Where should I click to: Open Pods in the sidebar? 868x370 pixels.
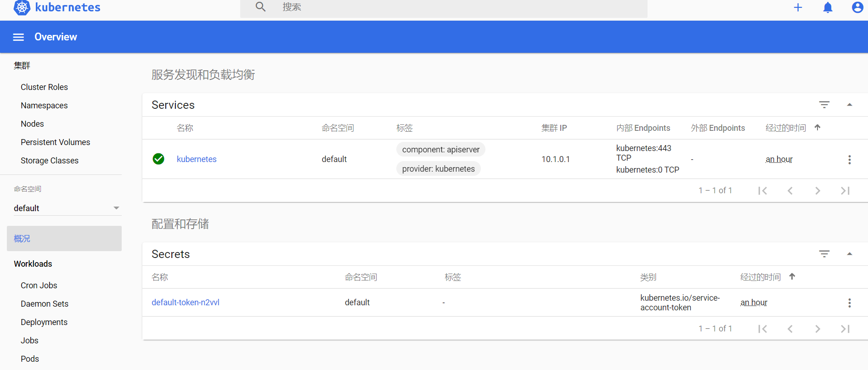pyautogui.click(x=30, y=359)
